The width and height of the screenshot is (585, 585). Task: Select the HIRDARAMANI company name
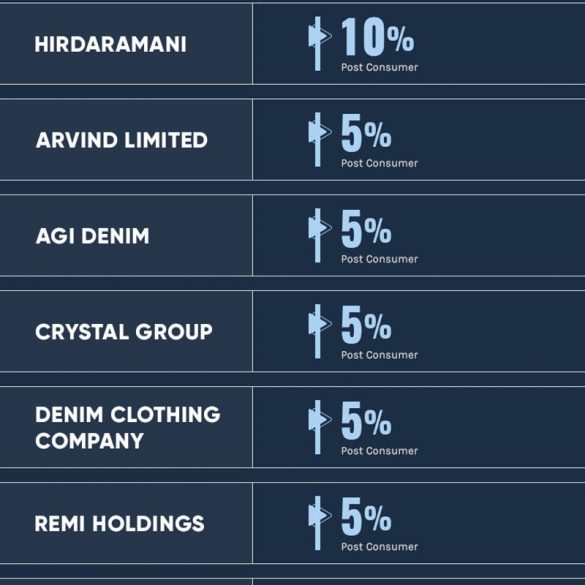click(110, 44)
